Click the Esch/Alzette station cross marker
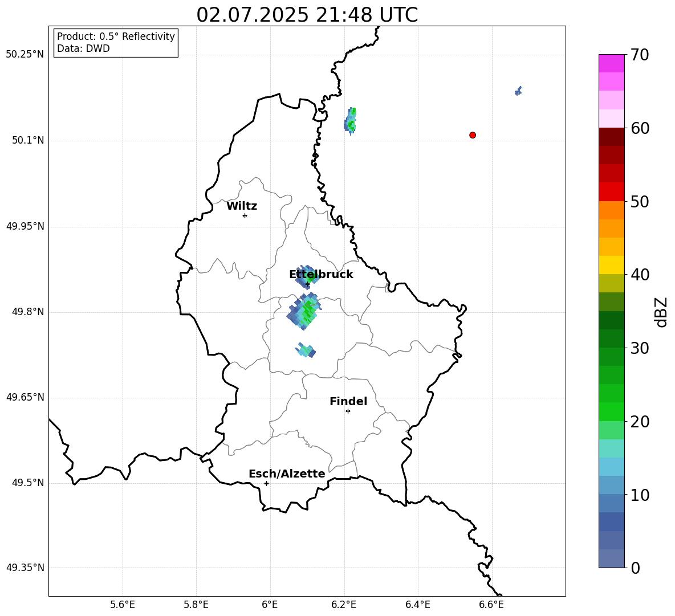 266,483
